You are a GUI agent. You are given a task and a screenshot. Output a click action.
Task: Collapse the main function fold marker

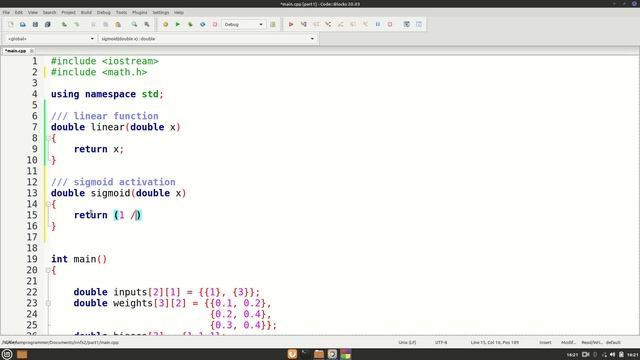click(x=48, y=270)
